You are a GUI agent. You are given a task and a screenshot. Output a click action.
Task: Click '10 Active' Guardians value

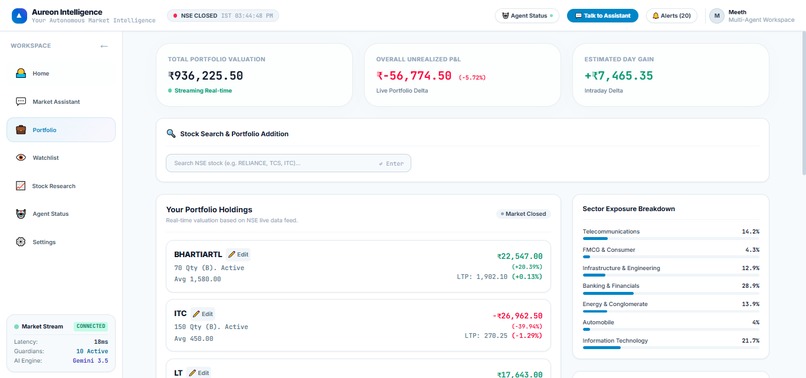coord(92,351)
